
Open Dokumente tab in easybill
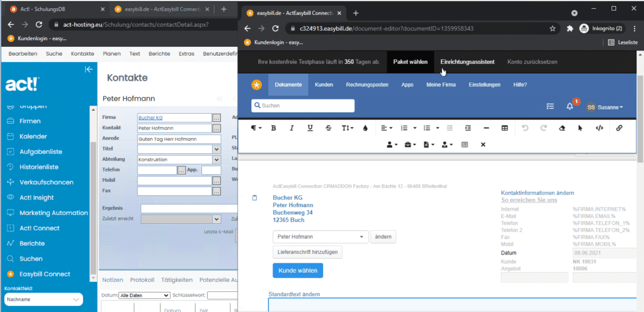[x=288, y=85]
